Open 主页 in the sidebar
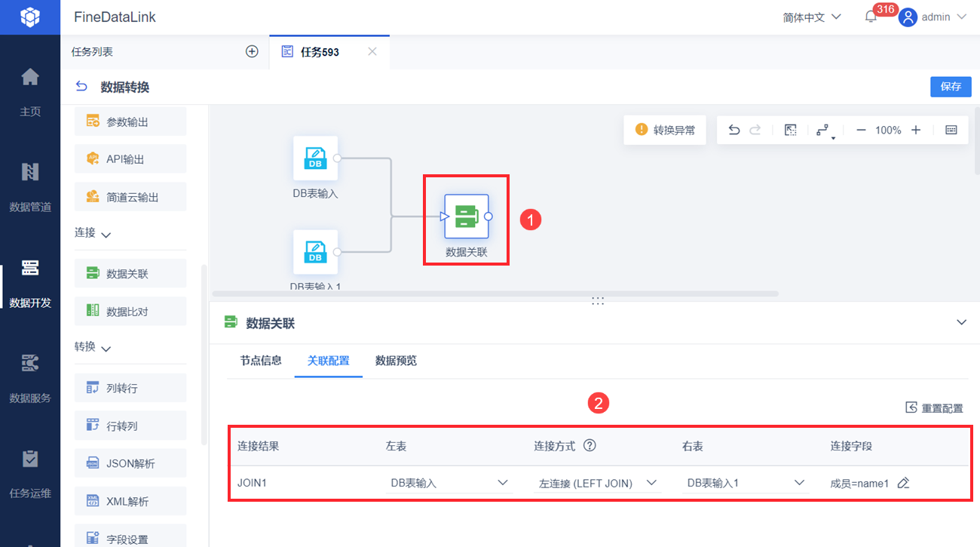The image size is (980, 547). [30, 92]
